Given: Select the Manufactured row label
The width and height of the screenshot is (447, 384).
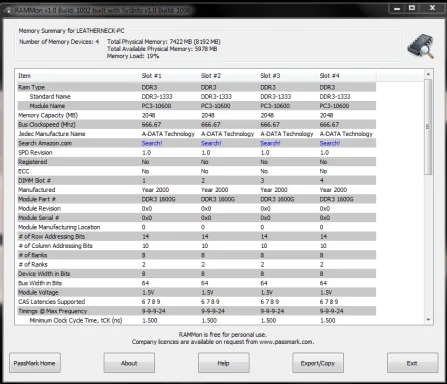Looking at the screenshot, I should click(x=37, y=190).
